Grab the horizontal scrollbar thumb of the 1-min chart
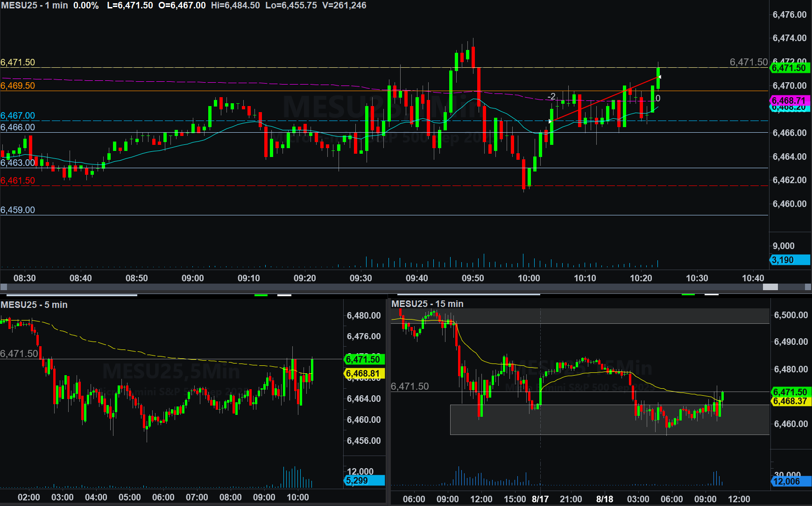This screenshot has width=812, height=506. pos(770,287)
